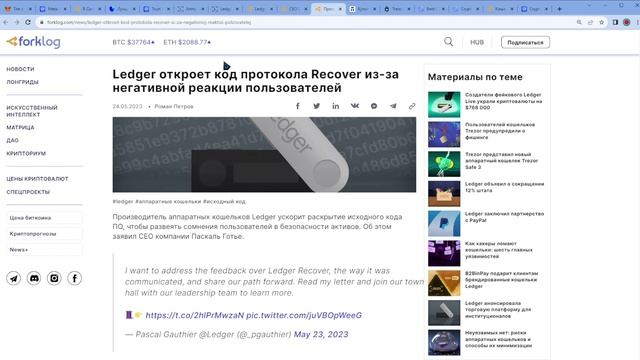The image size is (640, 360).
Task: Open the ETH price ticker
Action: (x=187, y=42)
